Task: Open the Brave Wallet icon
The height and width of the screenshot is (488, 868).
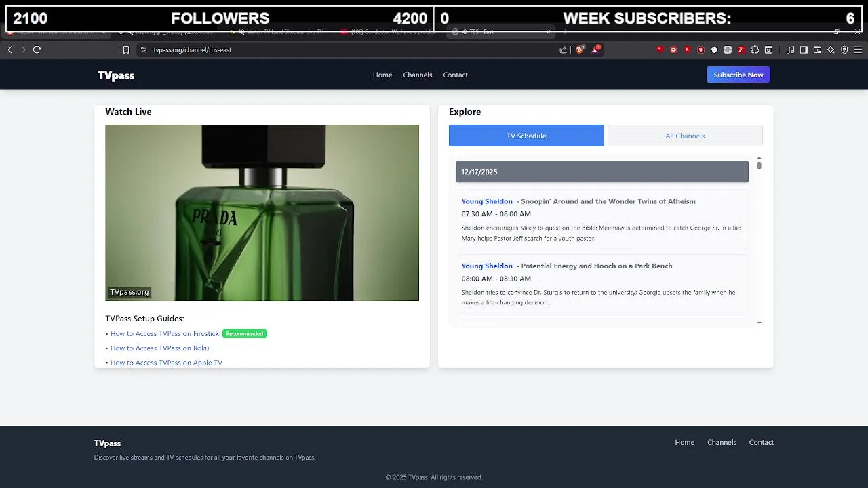Action: click(x=817, y=49)
